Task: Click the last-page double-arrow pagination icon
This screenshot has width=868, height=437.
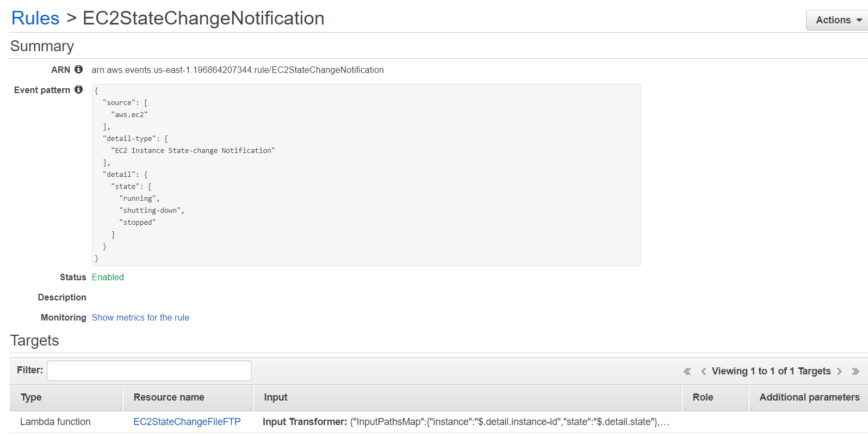Action: tap(856, 371)
